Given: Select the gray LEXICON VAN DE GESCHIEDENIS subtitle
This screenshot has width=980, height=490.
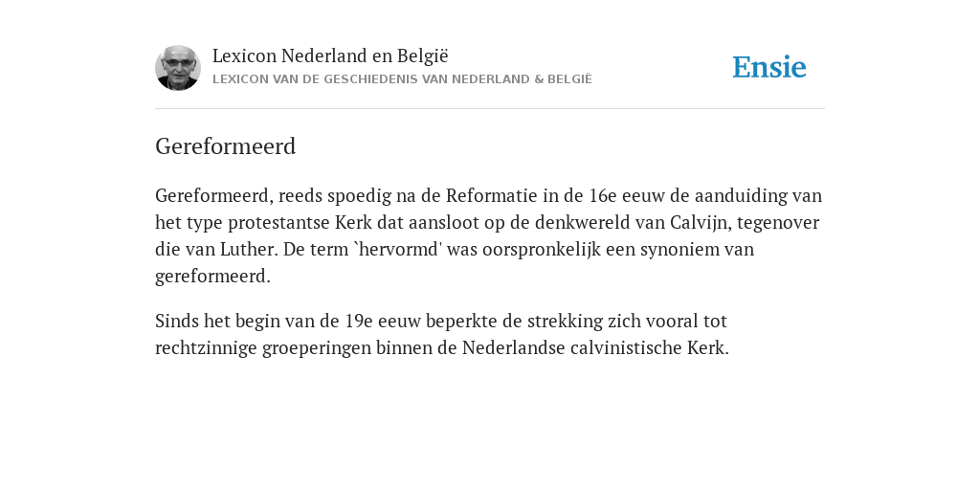Looking at the screenshot, I should (x=402, y=79).
